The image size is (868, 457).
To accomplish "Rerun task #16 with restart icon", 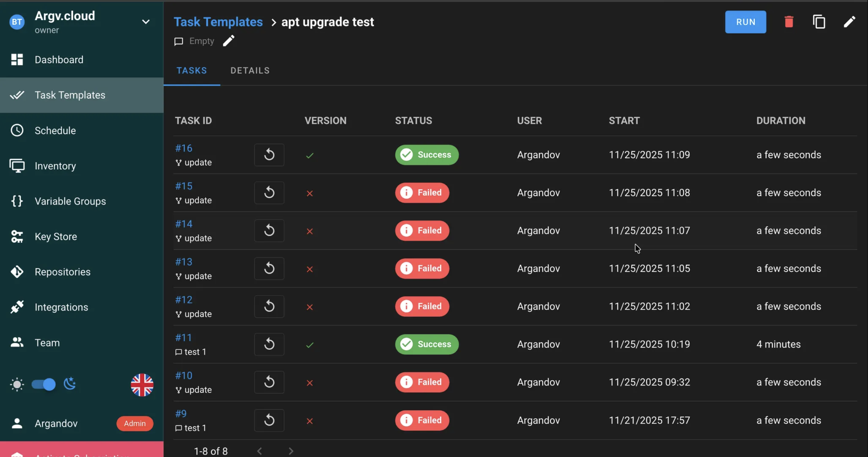I will click(x=269, y=155).
